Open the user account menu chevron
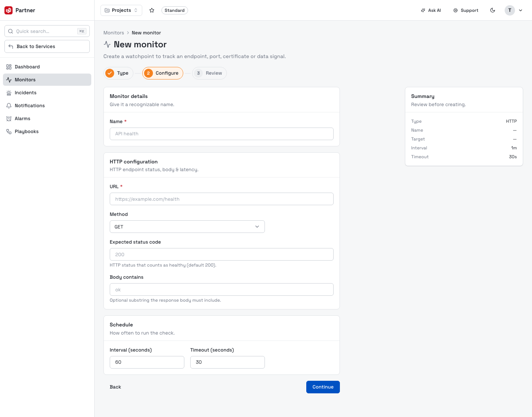This screenshot has width=532, height=417. 521,10
